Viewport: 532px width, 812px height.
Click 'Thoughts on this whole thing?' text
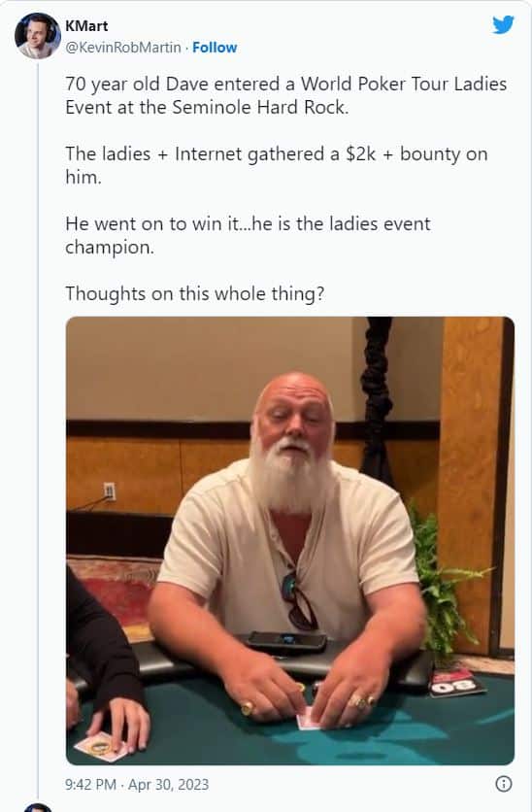coord(194,293)
